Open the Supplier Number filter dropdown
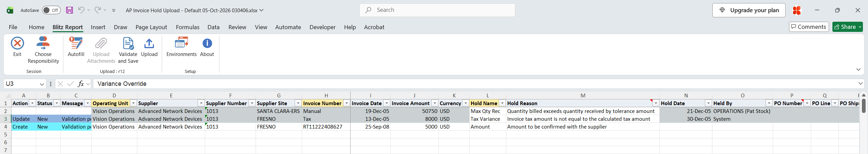This screenshot has height=154, width=868. tap(252, 103)
